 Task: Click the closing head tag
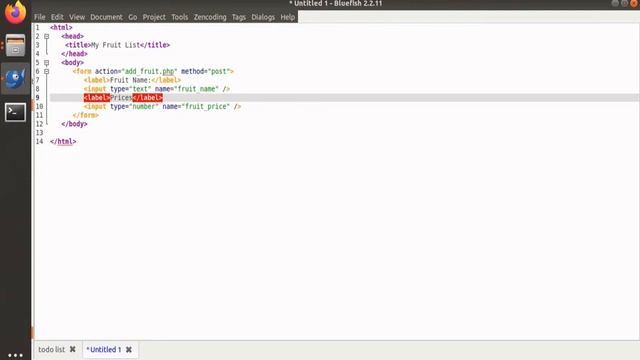(x=74, y=54)
